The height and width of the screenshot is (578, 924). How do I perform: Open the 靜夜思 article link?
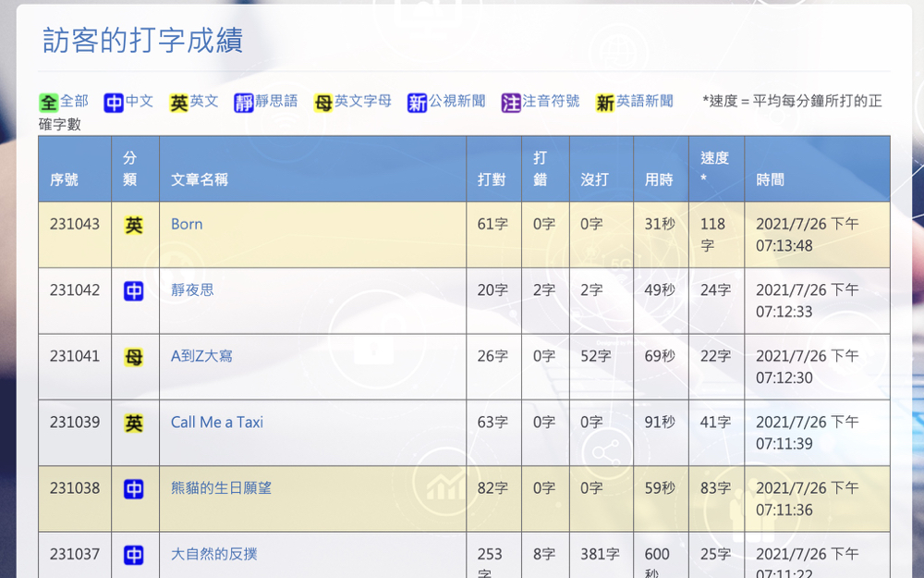[192, 290]
